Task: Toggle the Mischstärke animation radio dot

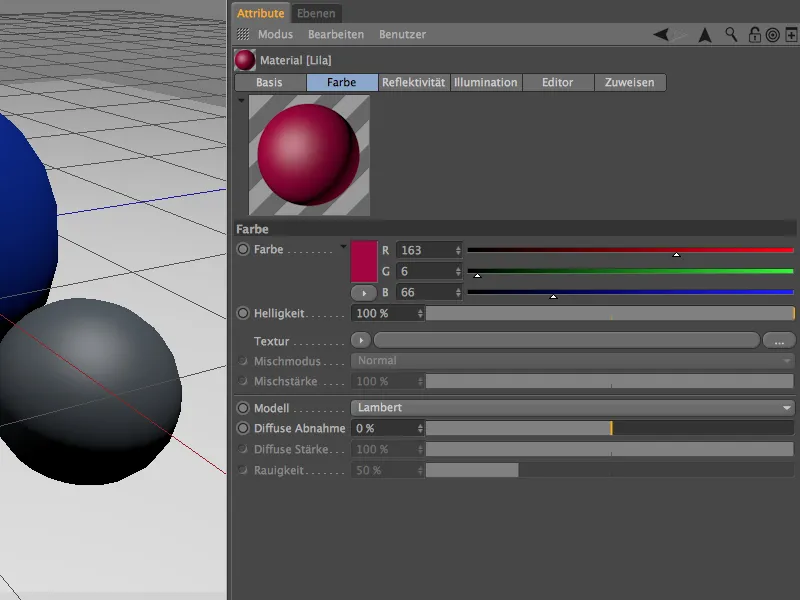Action: coord(243,381)
